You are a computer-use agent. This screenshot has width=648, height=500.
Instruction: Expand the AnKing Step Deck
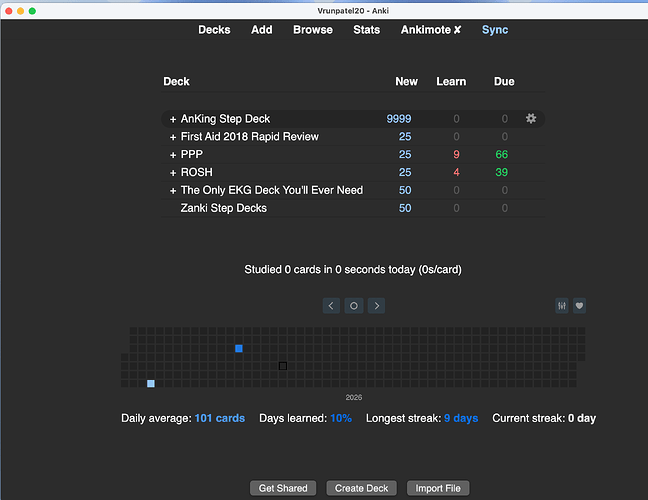pos(173,119)
